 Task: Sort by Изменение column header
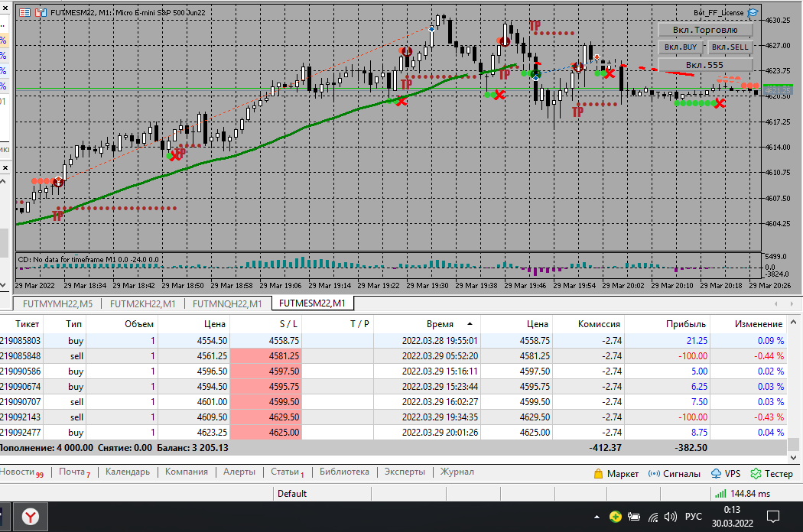pyautogui.click(x=749, y=324)
